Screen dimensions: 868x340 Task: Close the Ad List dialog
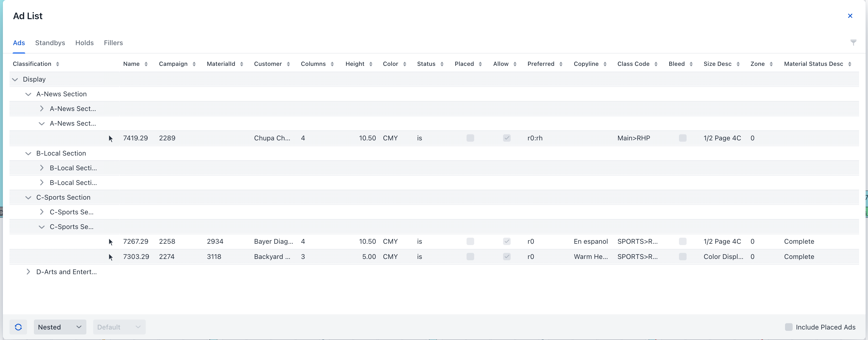click(x=850, y=16)
